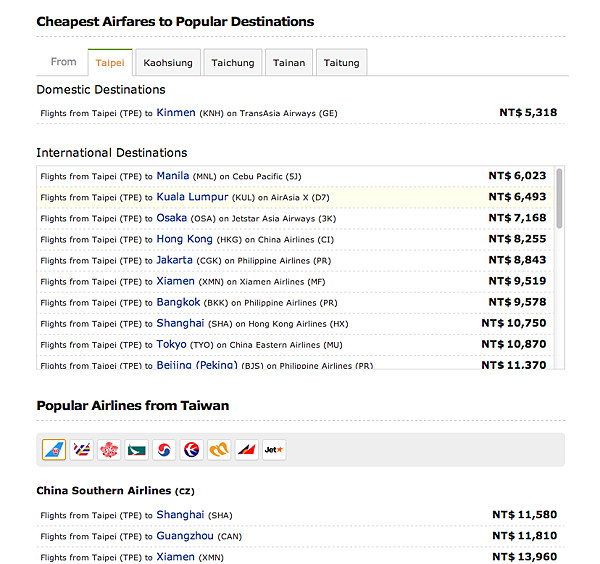This screenshot has height=564, width=600.
Task: Select the China Southern Airlines tail logo
Action: pyautogui.click(x=54, y=450)
